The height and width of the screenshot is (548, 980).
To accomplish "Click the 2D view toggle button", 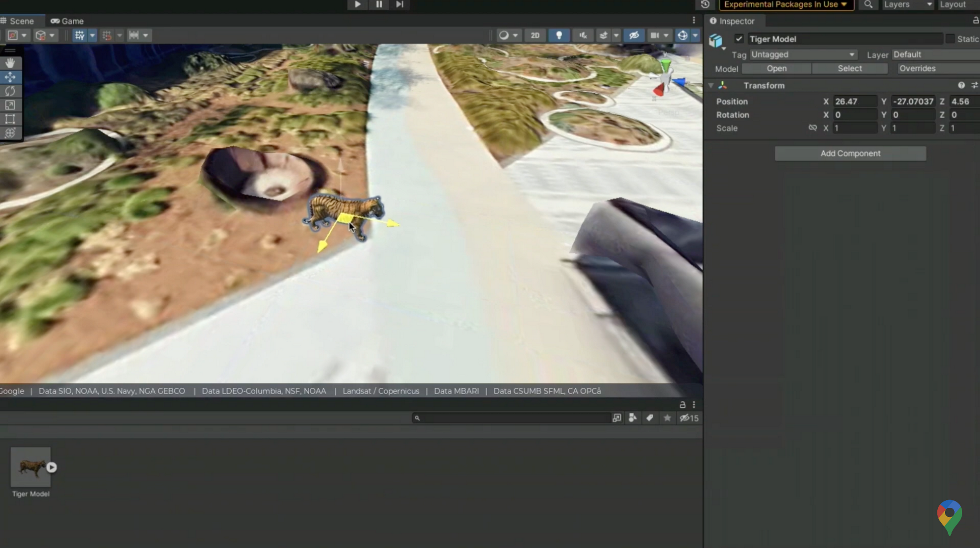I will pyautogui.click(x=535, y=35).
